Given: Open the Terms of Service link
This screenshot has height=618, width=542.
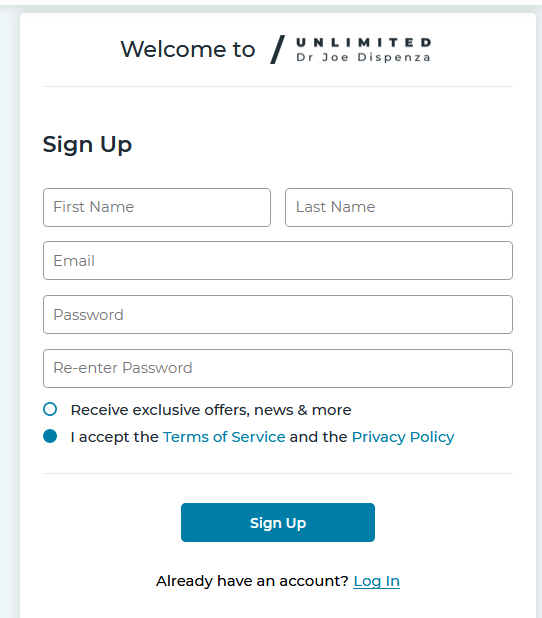Looking at the screenshot, I should coord(224,437).
